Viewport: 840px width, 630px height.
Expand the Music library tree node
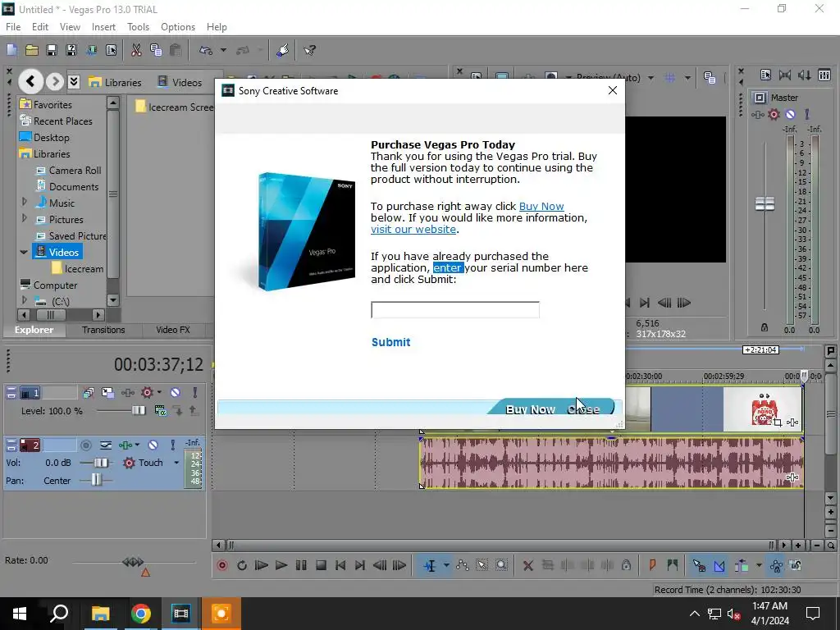(24, 203)
